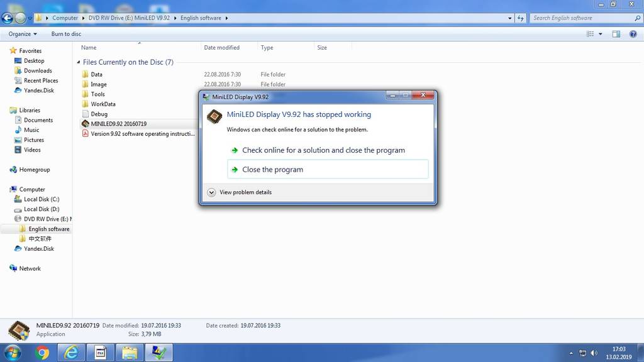Open the Image folder
Screen dimensions: 644x362
coord(99,84)
